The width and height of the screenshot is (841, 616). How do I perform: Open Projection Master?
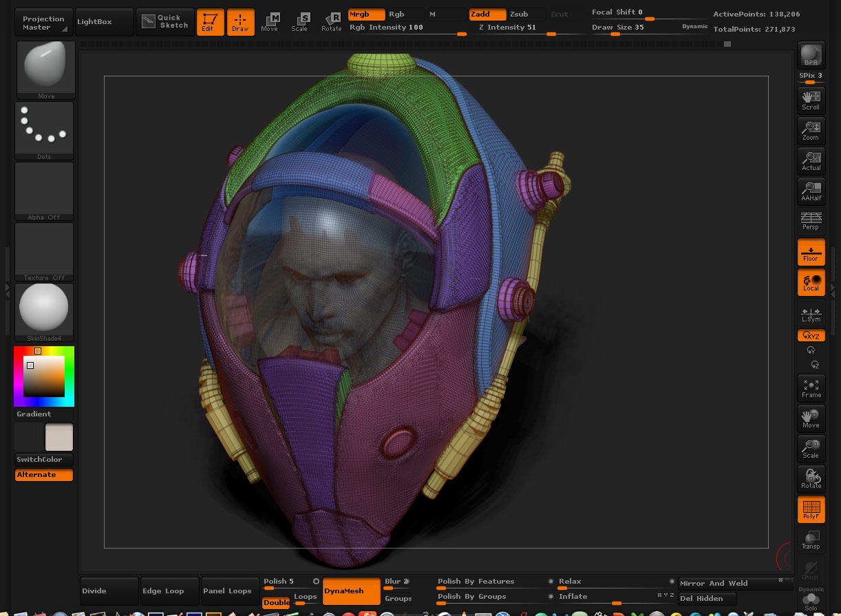(43, 23)
